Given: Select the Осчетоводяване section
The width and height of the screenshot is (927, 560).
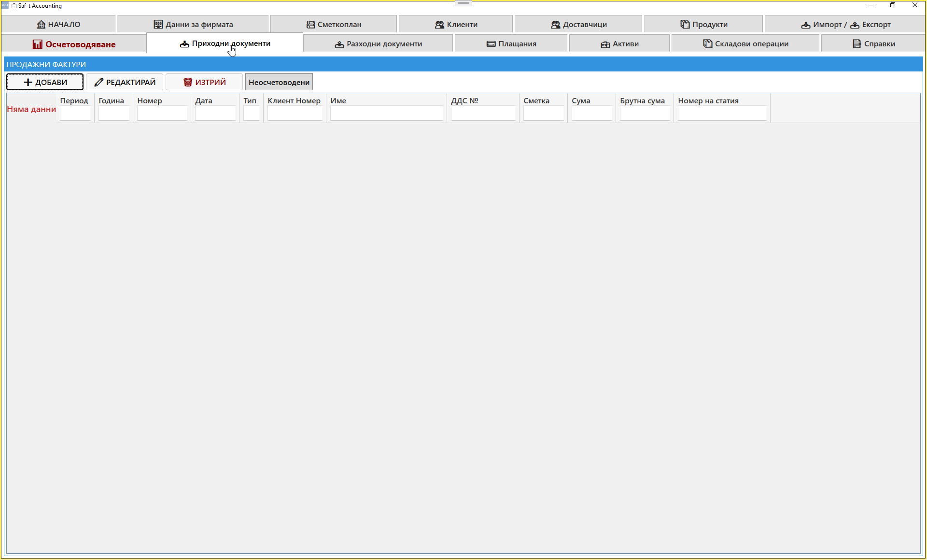Looking at the screenshot, I should coord(74,44).
